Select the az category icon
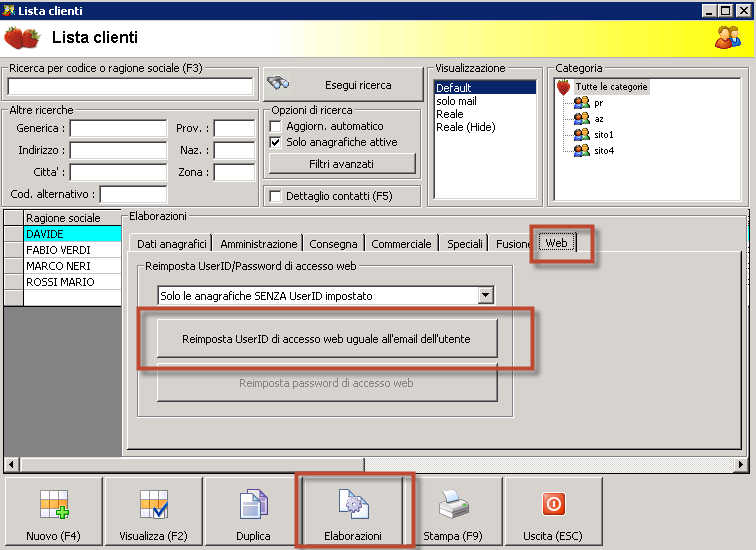Image resolution: width=756 pixels, height=550 pixels. pos(581,119)
